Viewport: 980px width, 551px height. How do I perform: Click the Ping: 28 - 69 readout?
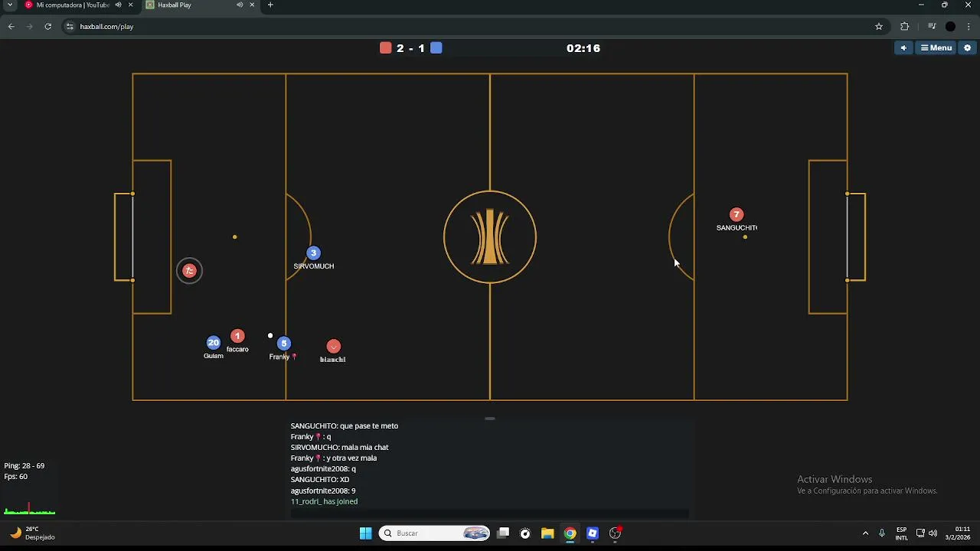pyautogui.click(x=24, y=465)
